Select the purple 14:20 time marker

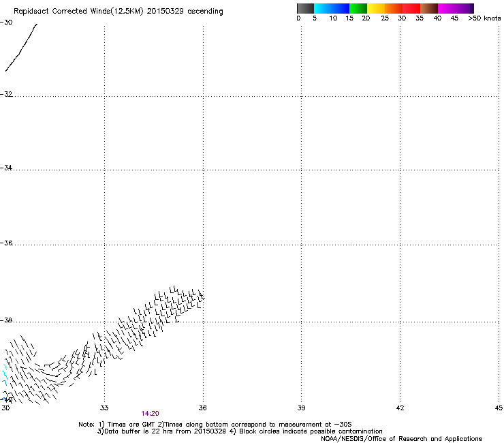(x=150, y=414)
